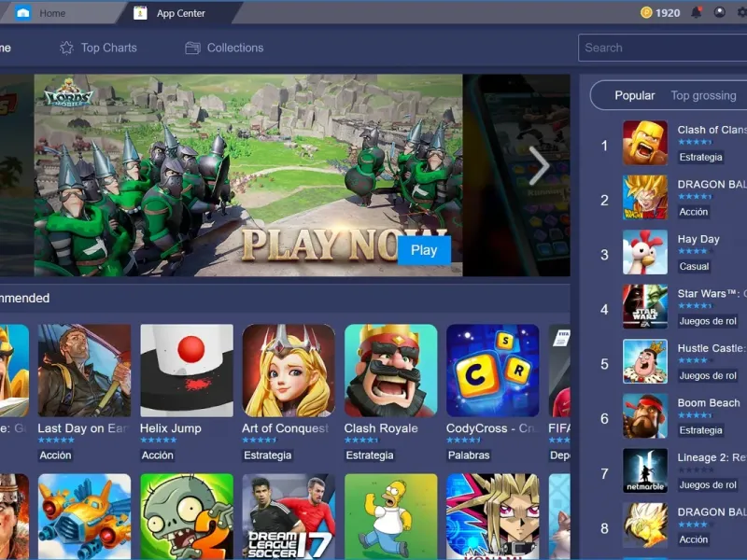
Task: Click the Top Charts star icon
Action: coord(66,48)
